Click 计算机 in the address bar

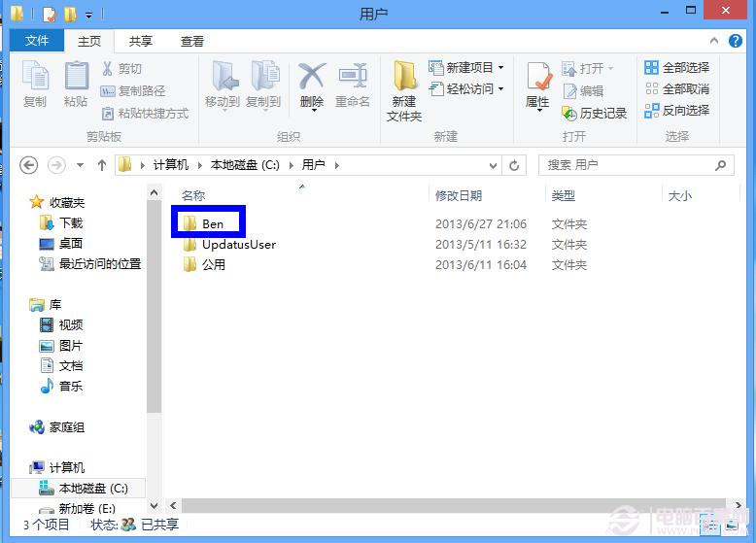[x=171, y=165]
